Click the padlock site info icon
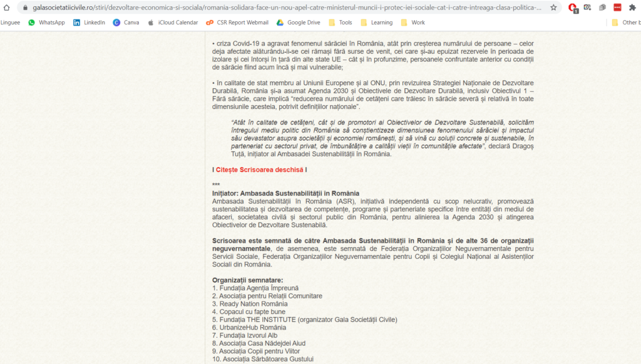The image size is (641, 364). 25,8
